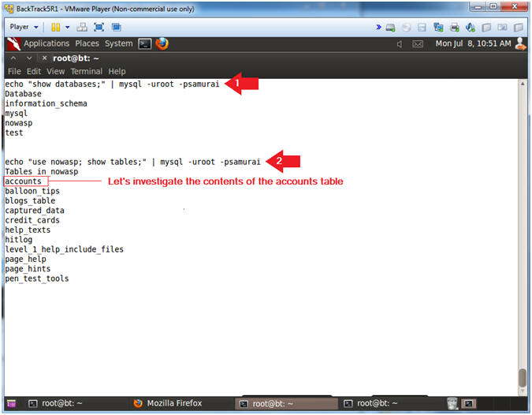Click the 'page_help' table name

click(x=25, y=259)
